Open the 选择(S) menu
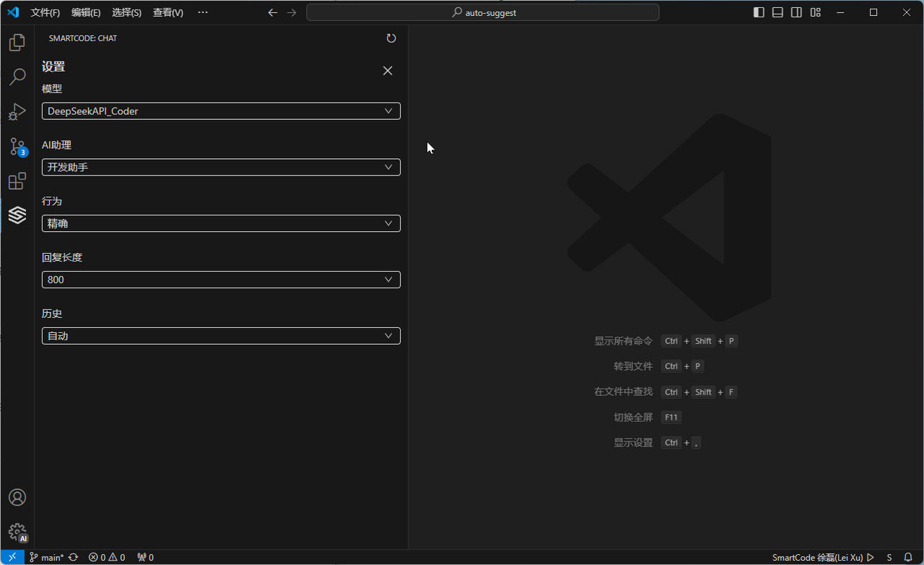Image resolution: width=924 pixels, height=565 pixels. point(127,12)
